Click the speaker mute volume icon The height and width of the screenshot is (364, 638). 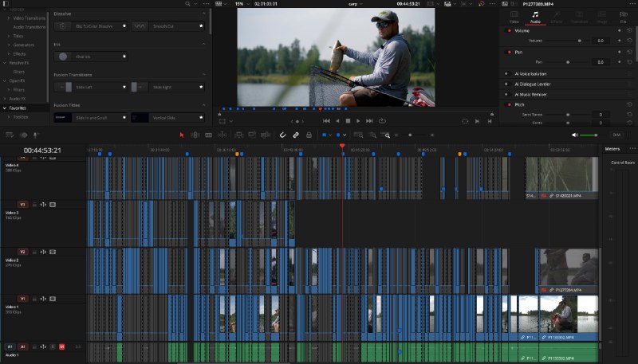coord(575,135)
